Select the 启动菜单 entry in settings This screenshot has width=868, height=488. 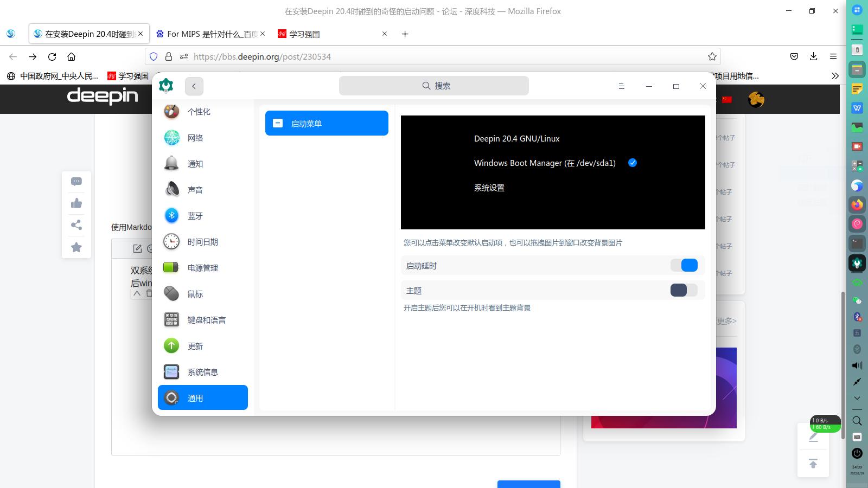pyautogui.click(x=326, y=123)
